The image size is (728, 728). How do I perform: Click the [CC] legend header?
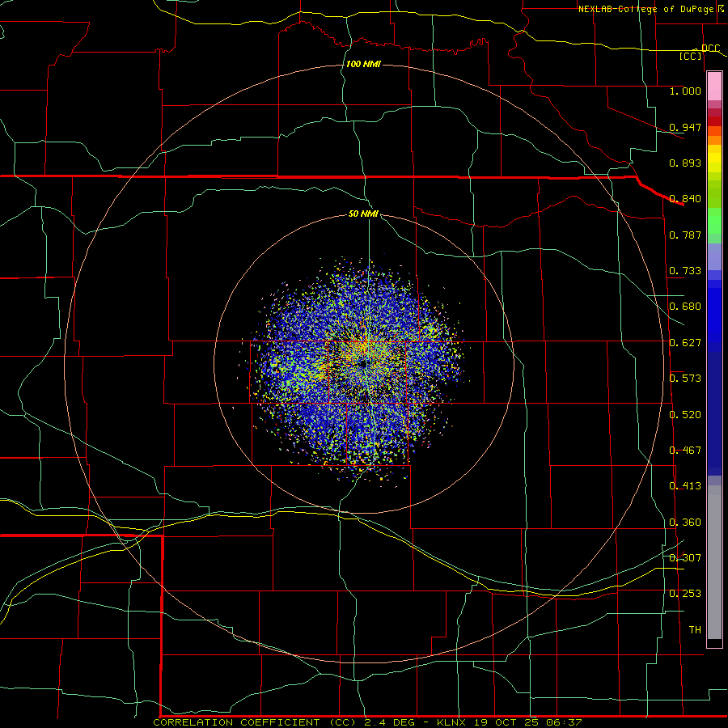[x=691, y=56]
